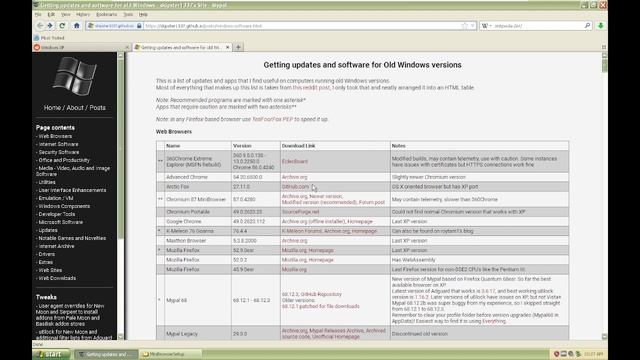Click the Windows logo image in sidebar

click(x=75, y=76)
